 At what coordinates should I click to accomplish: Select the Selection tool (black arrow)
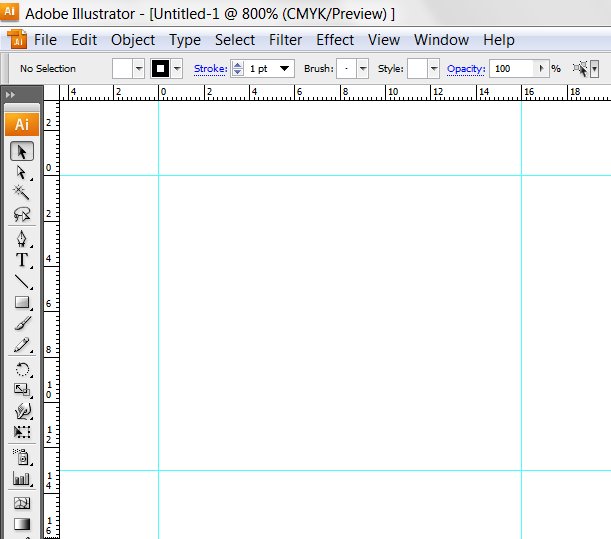22,151
